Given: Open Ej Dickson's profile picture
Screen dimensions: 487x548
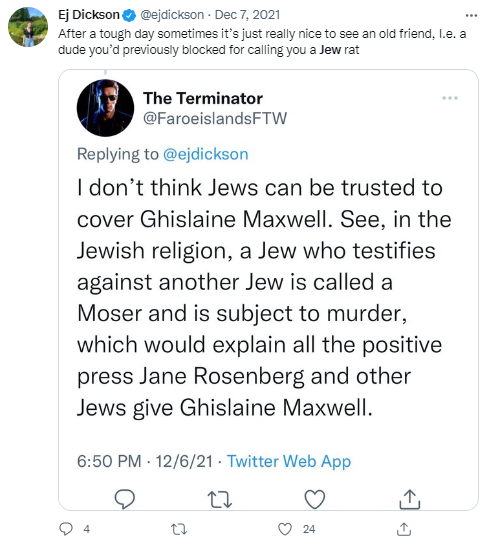Looking at the screenshot, I should (28, 27).
